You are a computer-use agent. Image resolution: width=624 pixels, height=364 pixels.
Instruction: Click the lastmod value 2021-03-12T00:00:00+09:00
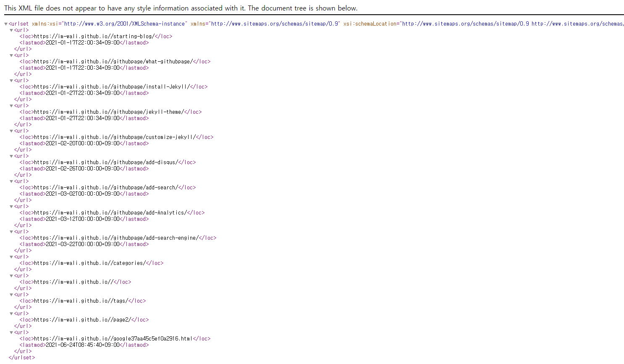[x=83, y=219]
